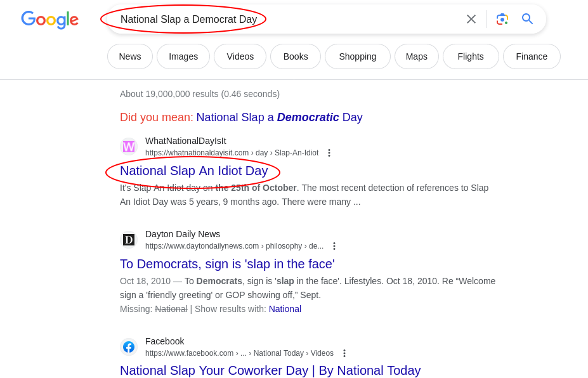Open 'To Democrats, sign is slap in the face'
The width and height of the screenshot is (588, 378).
tap(227, 264)
